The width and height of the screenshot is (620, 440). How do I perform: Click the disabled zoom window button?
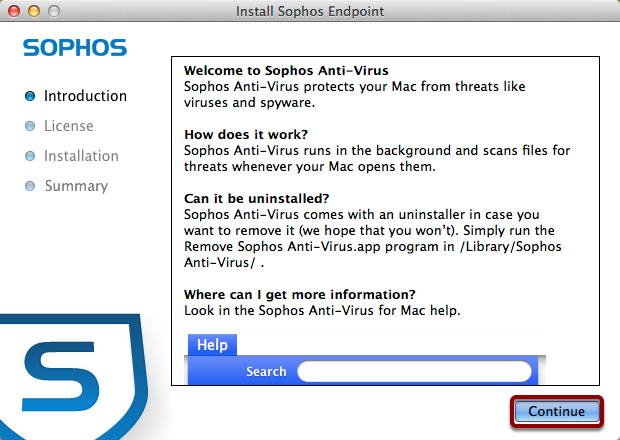click(54, 11)
